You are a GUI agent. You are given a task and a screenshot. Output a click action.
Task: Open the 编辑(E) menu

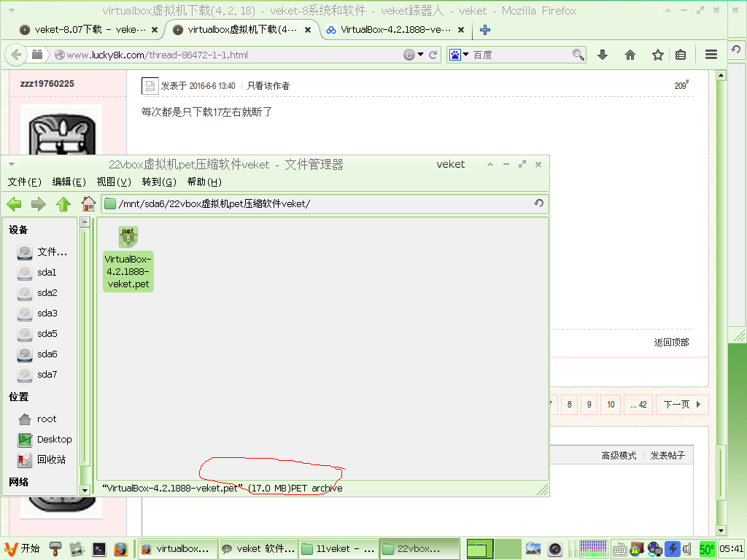click(x=69, y=182)
